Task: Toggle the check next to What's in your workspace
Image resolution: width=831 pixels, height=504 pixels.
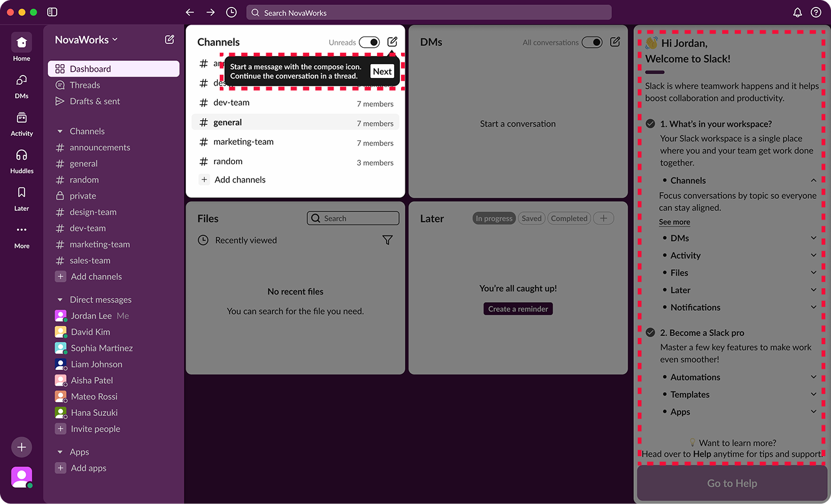Action: 650,123
